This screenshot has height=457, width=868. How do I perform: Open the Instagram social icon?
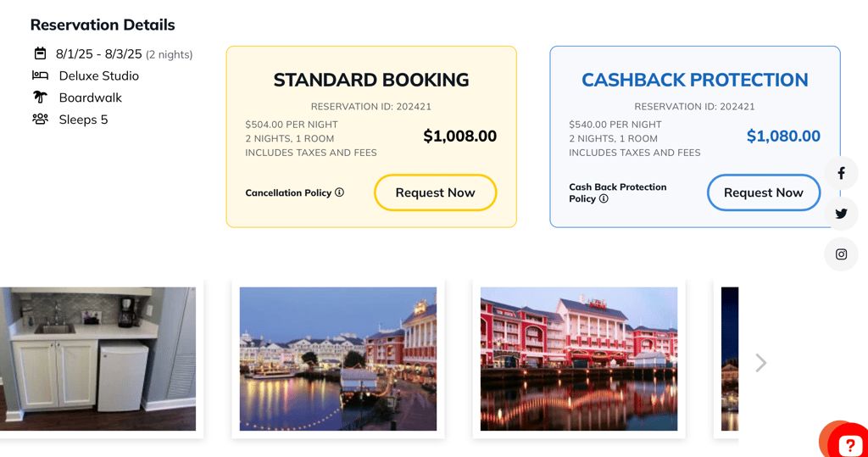(x=841, y=254)
